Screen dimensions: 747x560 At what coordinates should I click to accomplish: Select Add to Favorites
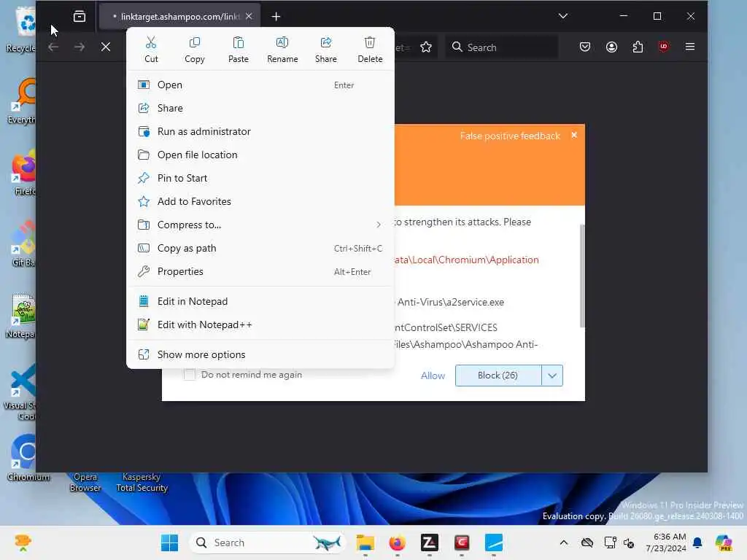tap(260, 201)
